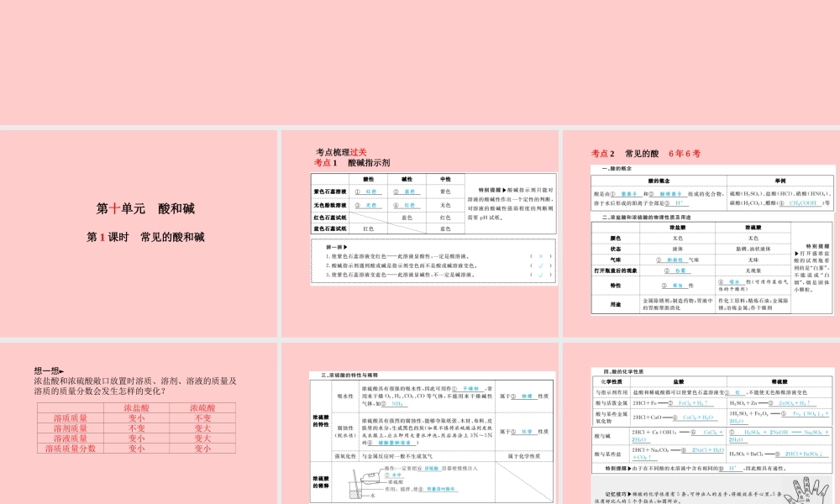Select the '溶质质量' row label
The image size is (840, 504).
[71, 417]
